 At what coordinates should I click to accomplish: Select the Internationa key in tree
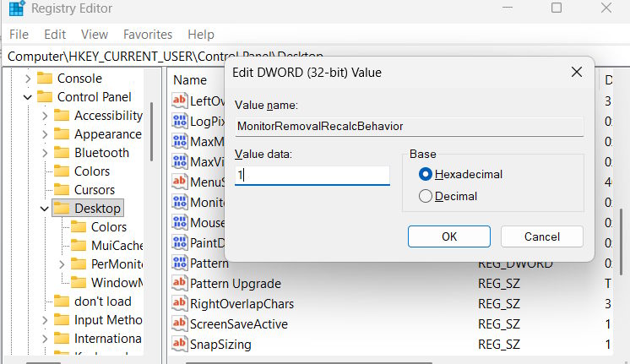(108, 339)
